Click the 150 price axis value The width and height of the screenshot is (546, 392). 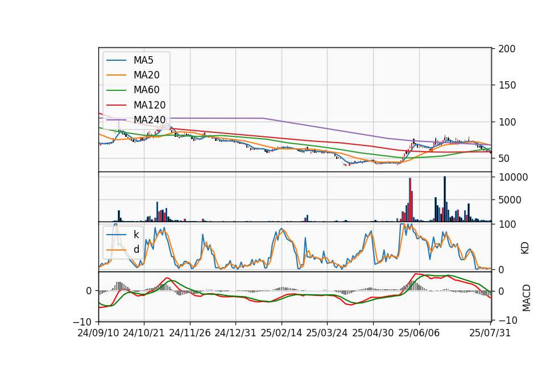507,85
